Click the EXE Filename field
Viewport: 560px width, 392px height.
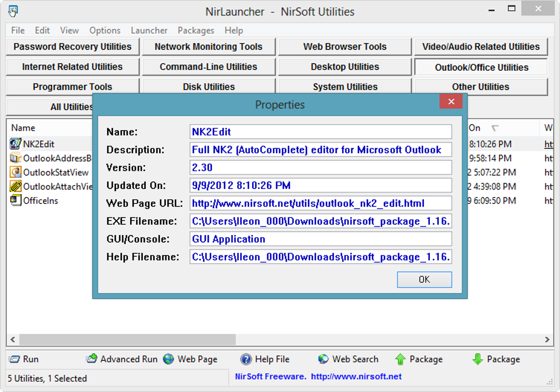click(321, 221)
